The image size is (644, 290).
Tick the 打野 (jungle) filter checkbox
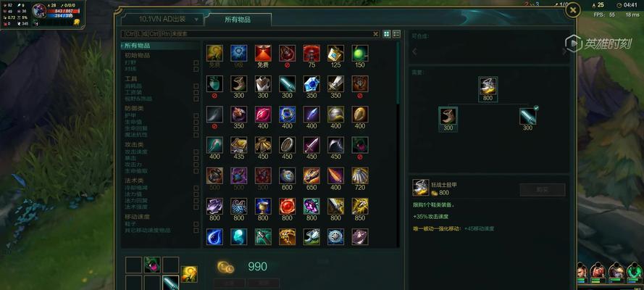pyautogui.click(x=196, y=63)
